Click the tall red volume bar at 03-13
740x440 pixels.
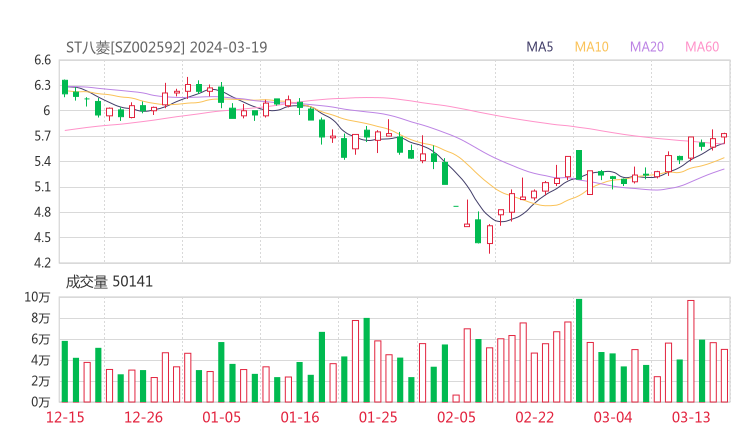point(690,351)
